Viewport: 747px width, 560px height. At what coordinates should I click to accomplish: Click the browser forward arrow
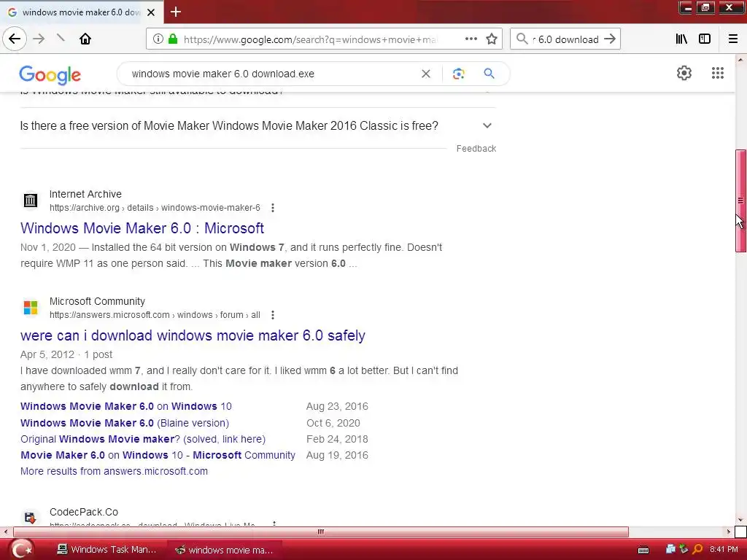39,39
